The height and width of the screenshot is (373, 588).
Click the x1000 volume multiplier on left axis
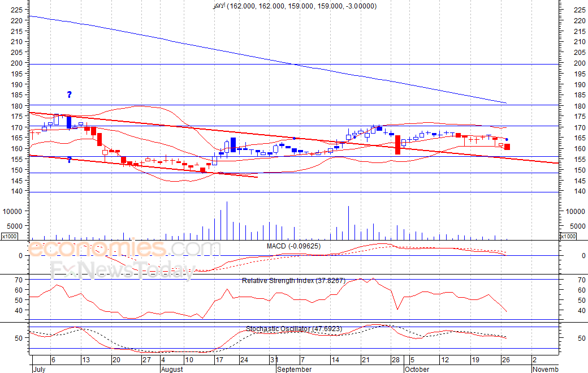click(x=9, y=237)
